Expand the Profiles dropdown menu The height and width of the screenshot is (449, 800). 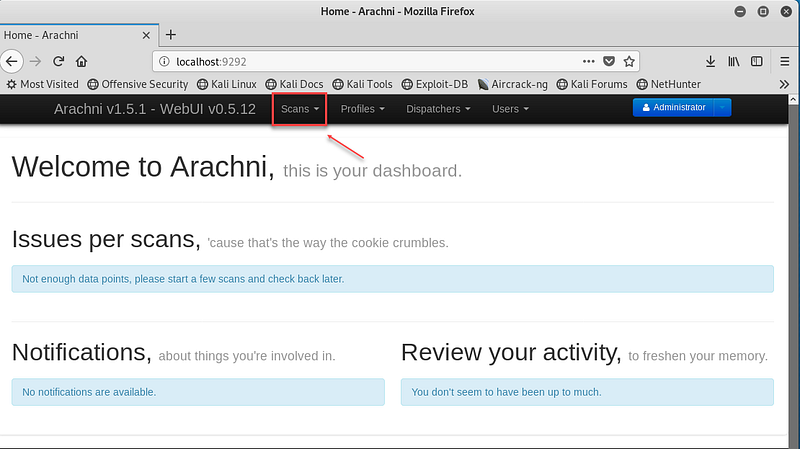pyautogui.click(x=363, y=109)
